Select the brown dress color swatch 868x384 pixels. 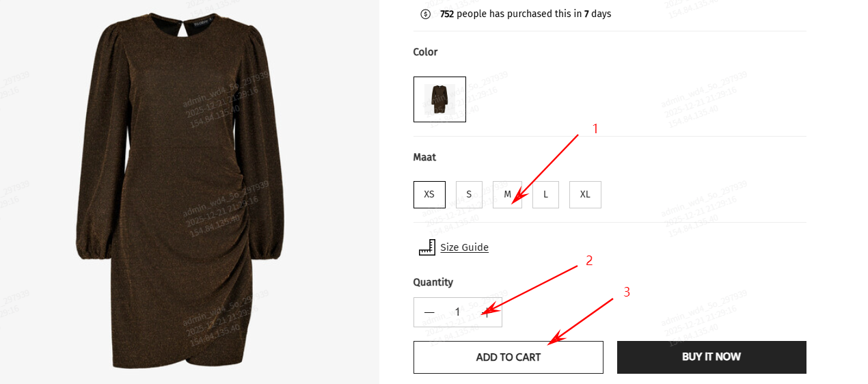pyautogui.click(x=439, y=99)
